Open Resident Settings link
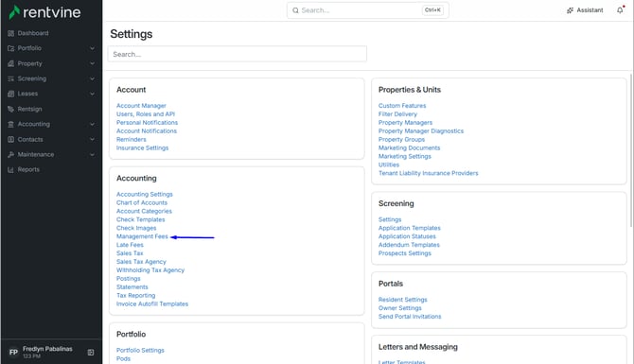The height and width of the screenshot is (364, 634). [403, 300]
